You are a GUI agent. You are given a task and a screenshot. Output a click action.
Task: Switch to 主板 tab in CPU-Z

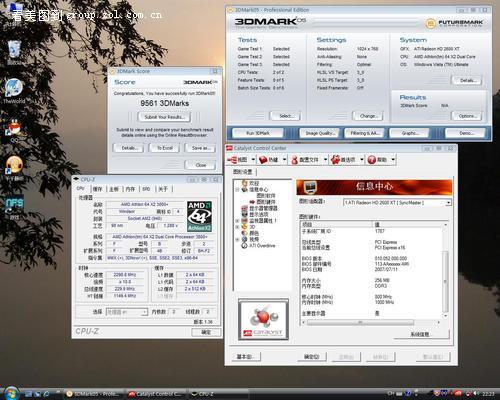[114, 189]
